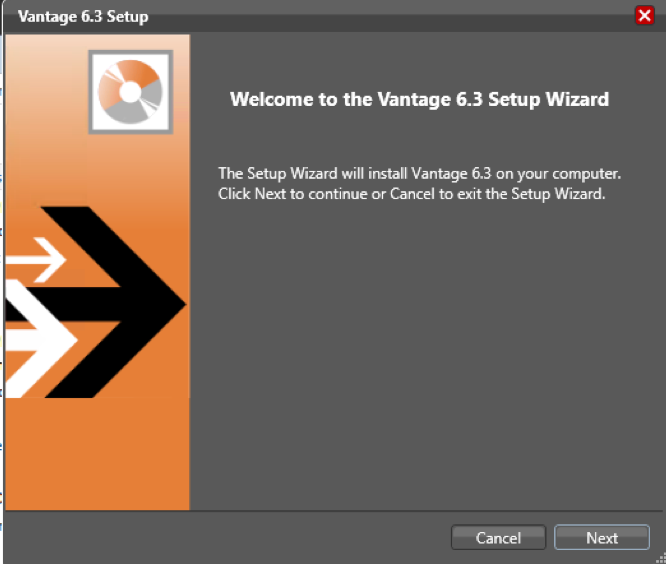Click the Next button
This screenshot has height=564, width=666.
[x=601, y=538]
